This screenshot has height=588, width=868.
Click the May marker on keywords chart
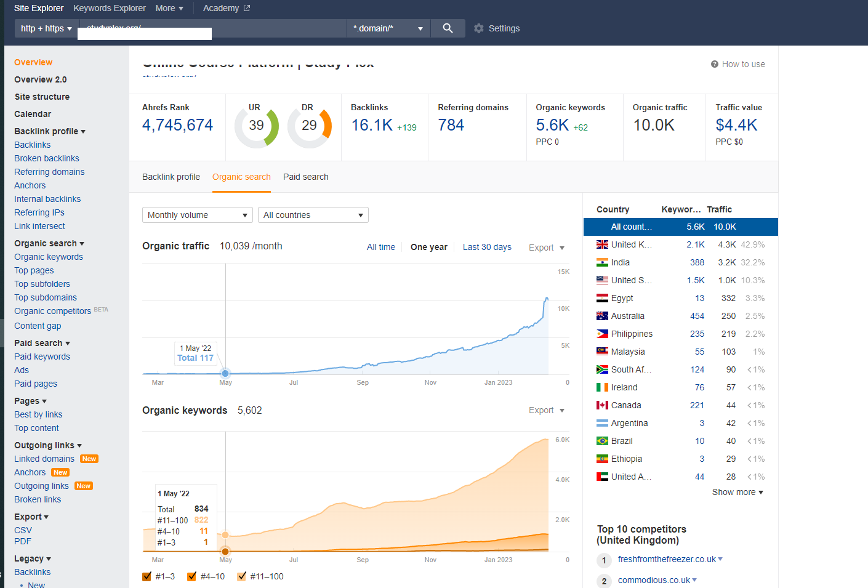click(225, 551)
